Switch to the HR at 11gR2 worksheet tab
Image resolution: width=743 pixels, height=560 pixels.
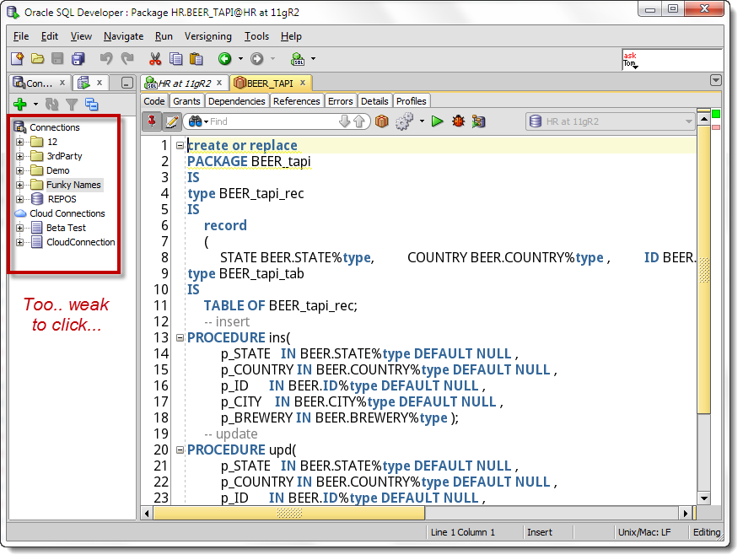[x=184, y=83]
